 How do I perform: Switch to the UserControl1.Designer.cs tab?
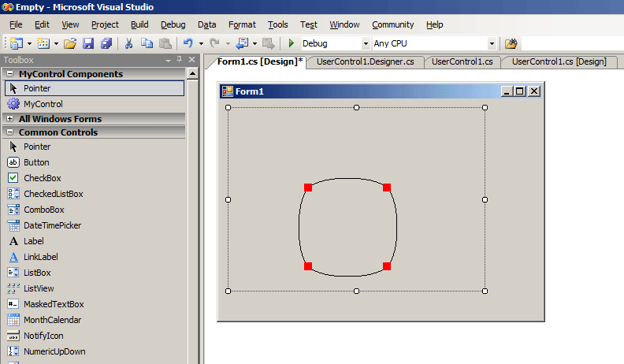[366, 61]
